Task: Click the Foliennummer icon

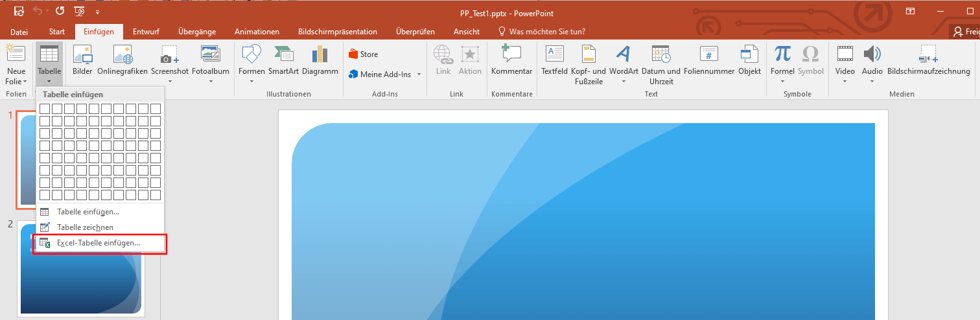Action: coord(708,60)
